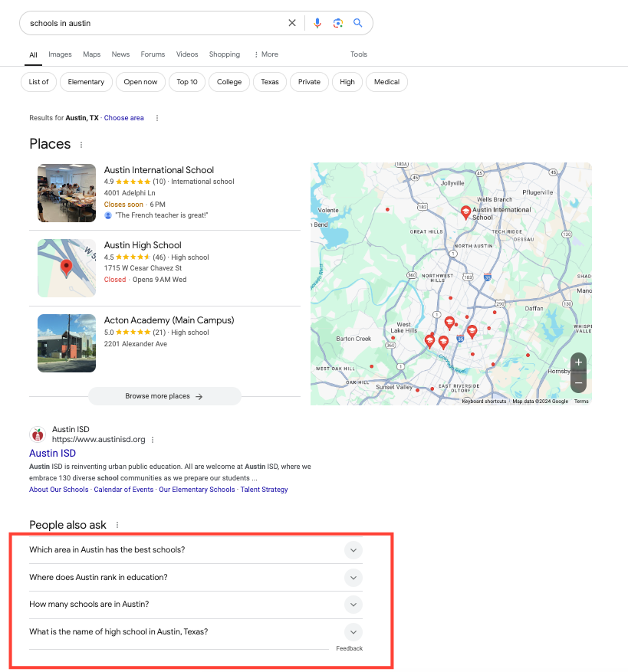Apply the 'List of' filter chip
The height and width of the screenshot is (672, 628).
pyautogui.click(x=38, y=82)
